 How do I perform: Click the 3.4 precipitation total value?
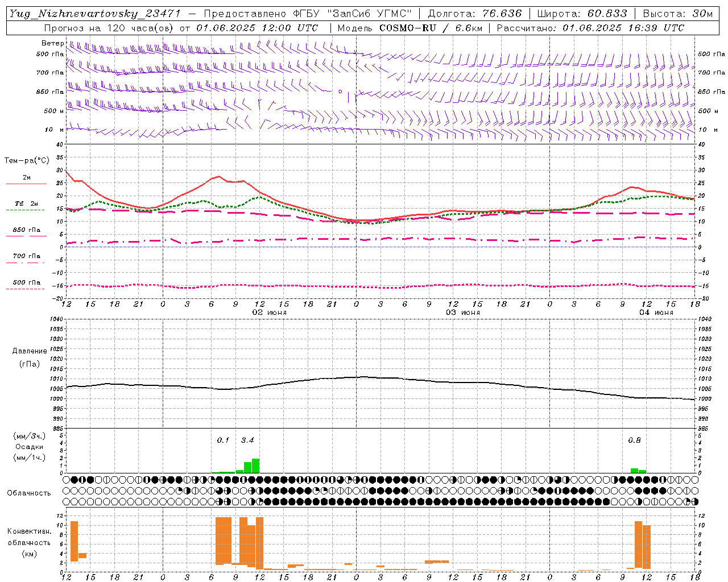247,440
